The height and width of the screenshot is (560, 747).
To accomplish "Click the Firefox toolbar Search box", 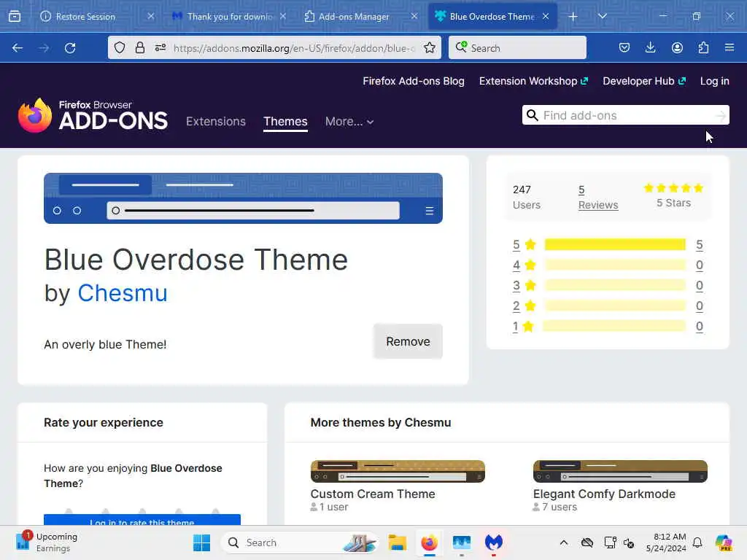I will tap(517, 47).
